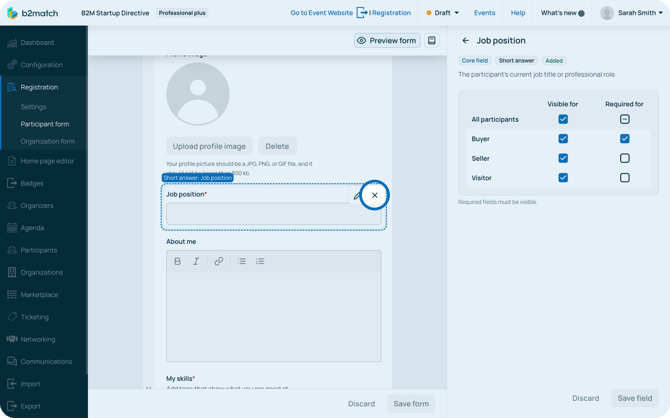
Task: Click into the Job position text field
Action: [x=258, y=215]
